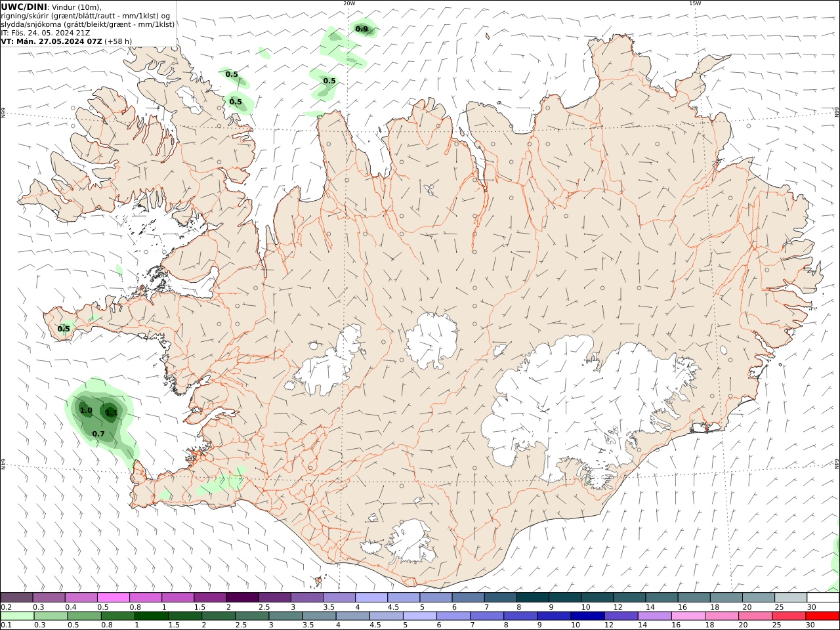Click the IT initial time line
The image size is (840, 630).
point(46,32)
